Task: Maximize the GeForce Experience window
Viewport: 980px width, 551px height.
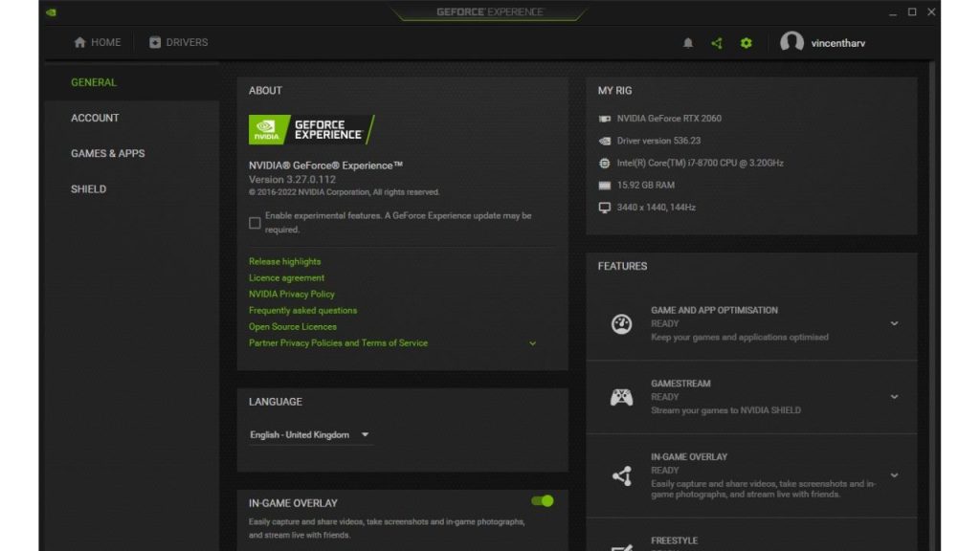Action: click(x=912, y=11)
